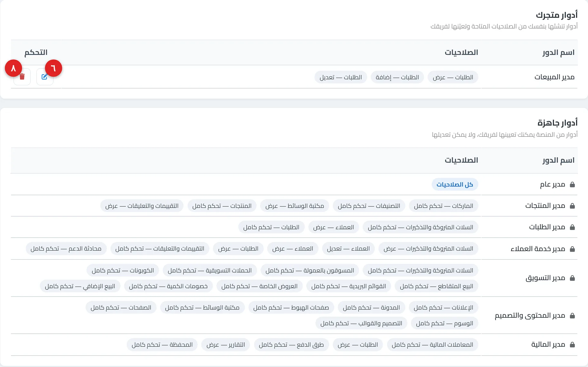Click صفحات الهبوط — تحكم كامل tag
Image resolution: width=588 pixels, height=367 pixels.
[x=291, y=308]
